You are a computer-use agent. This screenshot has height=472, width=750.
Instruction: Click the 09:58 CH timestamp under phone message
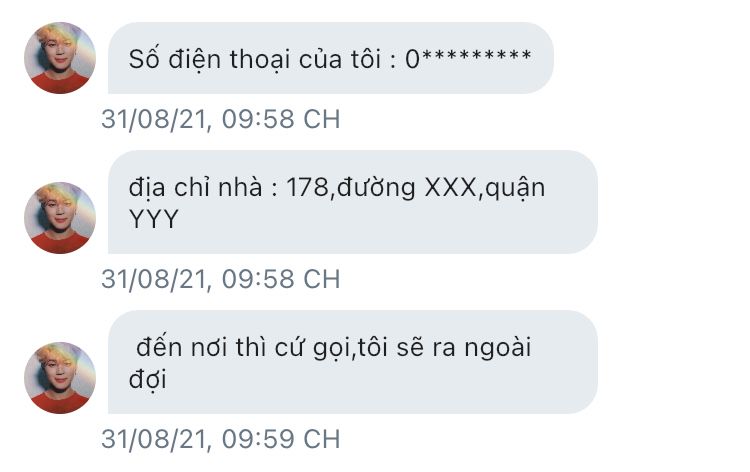[x=281, y=119]
